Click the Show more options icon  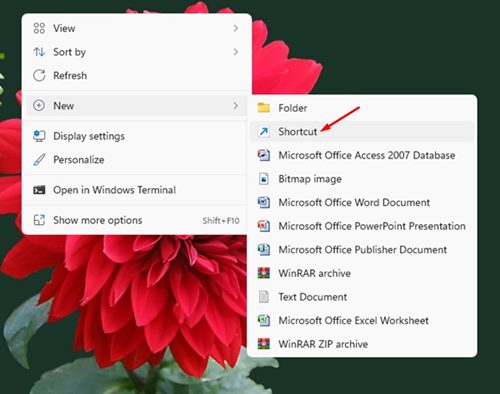coord(39,220)
